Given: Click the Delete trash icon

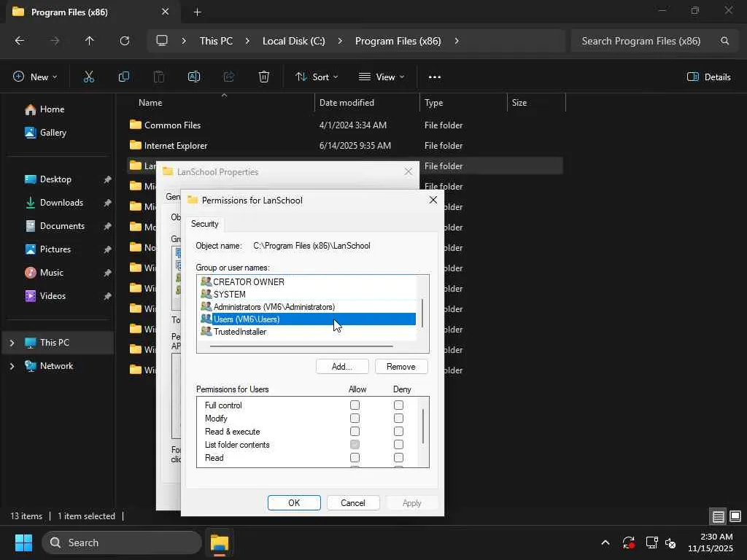Looking at the screenshot, I should pos(264,77).
